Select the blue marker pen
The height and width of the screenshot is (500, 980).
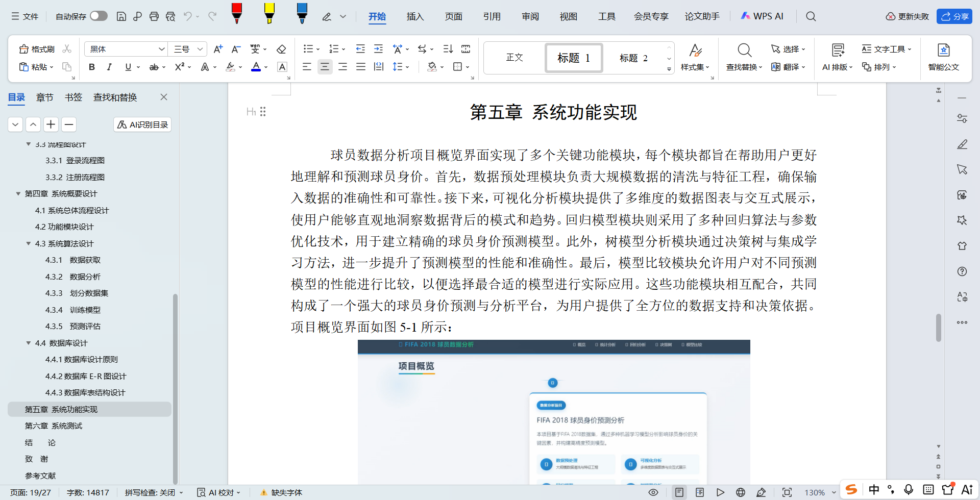302,13
